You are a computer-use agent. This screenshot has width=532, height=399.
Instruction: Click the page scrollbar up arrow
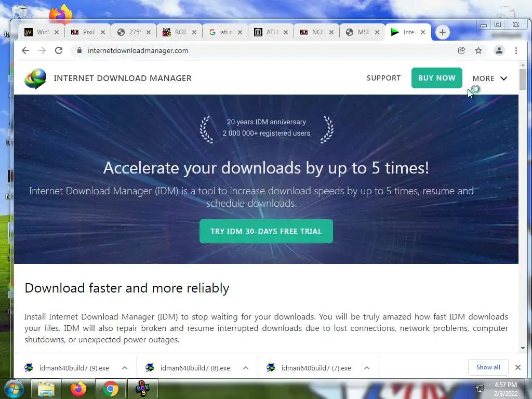tap(523, 65)
